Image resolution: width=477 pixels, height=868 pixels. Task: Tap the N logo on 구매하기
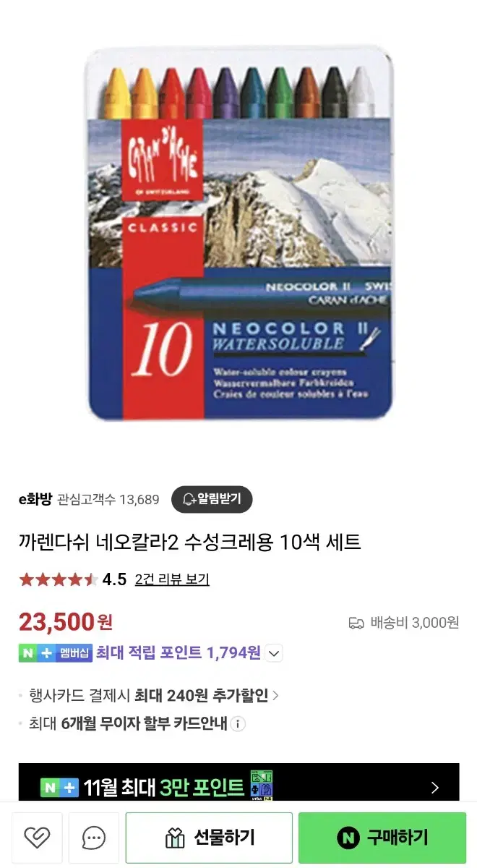click(348, 838)
